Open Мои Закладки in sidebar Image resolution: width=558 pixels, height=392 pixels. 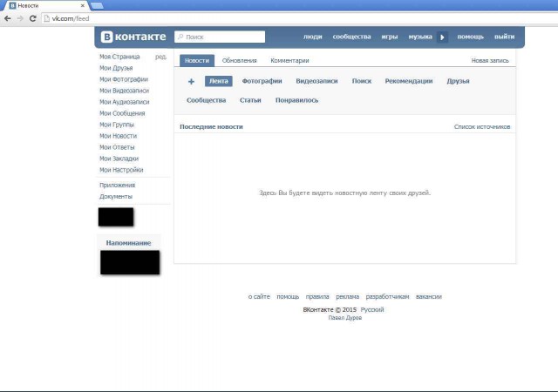click(119, 159)
